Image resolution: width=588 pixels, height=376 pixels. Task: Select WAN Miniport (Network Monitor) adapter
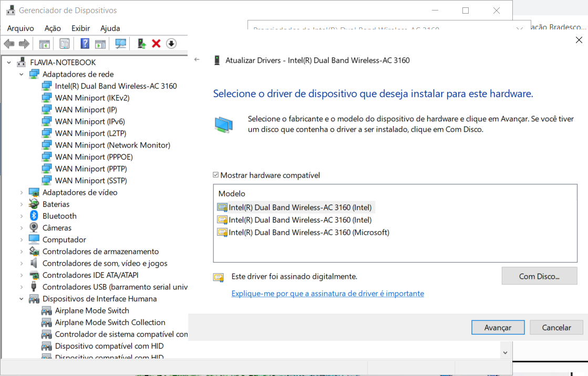click(x=112, y=145)
